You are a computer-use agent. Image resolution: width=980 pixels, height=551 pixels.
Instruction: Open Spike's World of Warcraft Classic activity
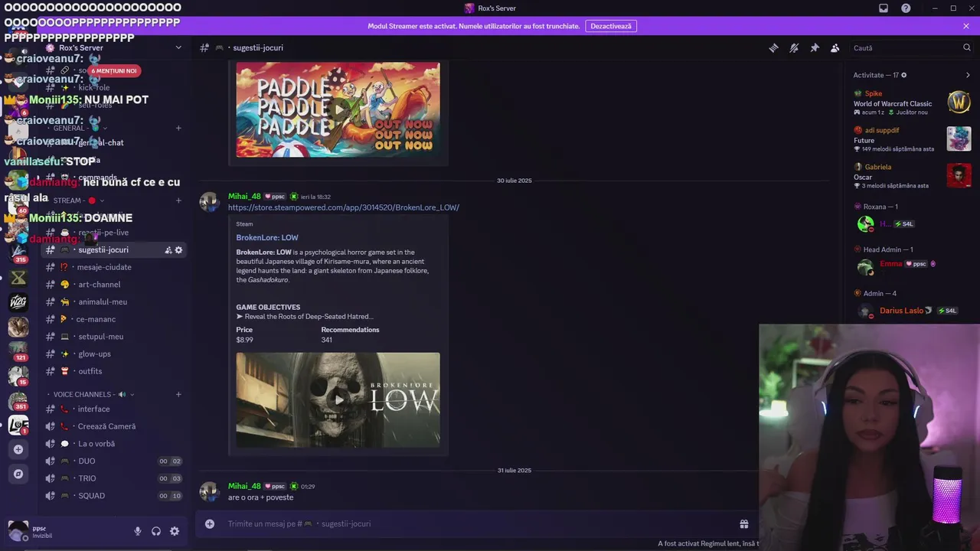[912, 103]
